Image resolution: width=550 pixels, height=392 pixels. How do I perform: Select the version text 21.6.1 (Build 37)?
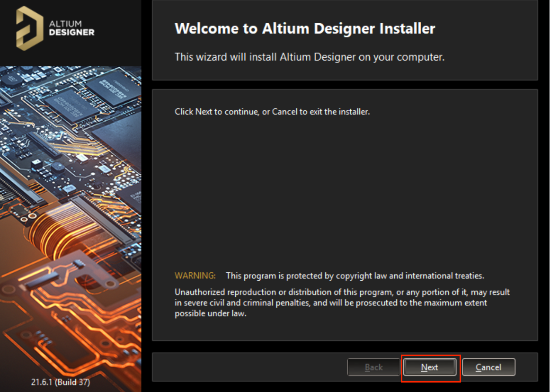(x=60, y=382)
